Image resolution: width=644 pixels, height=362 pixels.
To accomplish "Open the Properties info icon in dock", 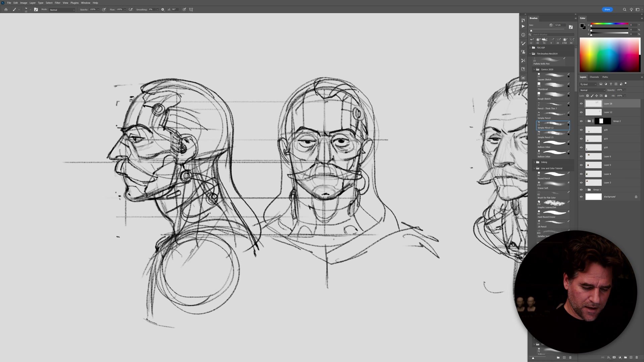I will (523, 35).
